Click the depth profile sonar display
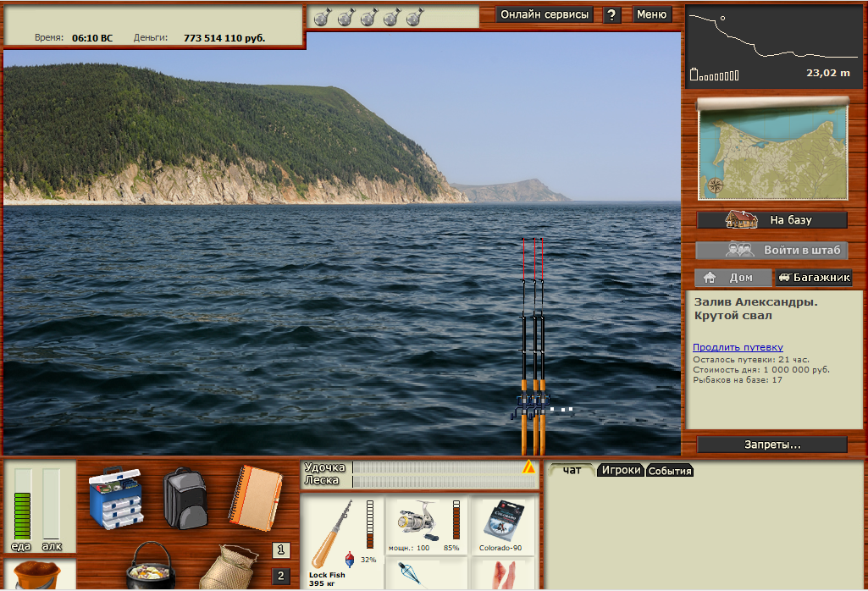This screenshot has height=591, width=868. click(773, 47)
